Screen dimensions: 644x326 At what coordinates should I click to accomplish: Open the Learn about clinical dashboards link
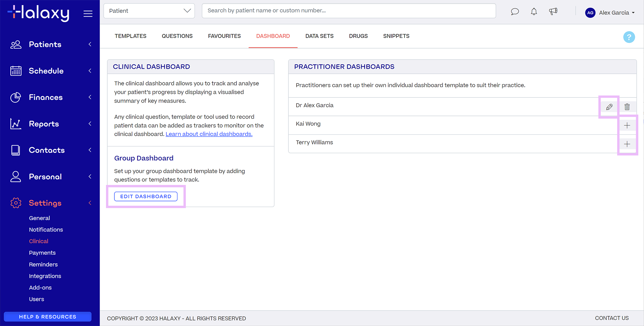tap(209, 134)
